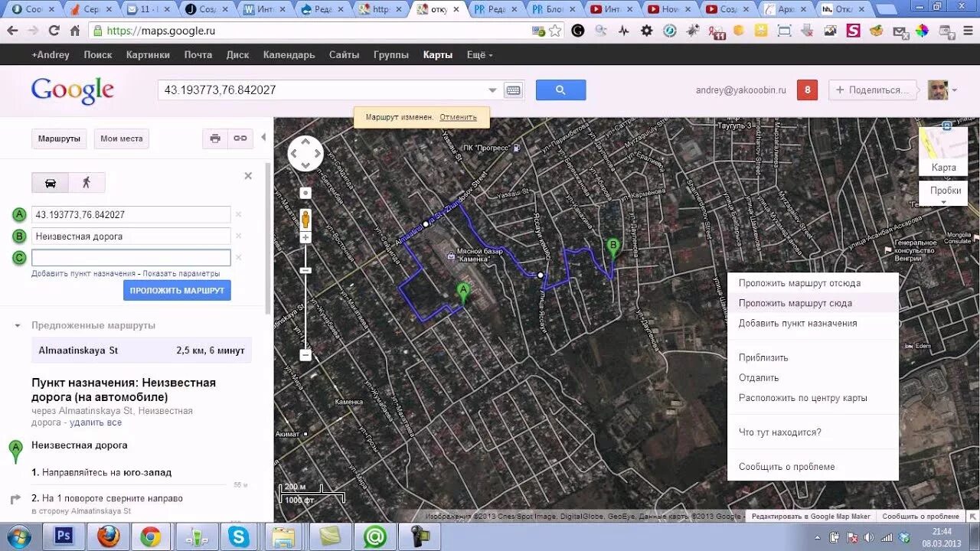Remove destination B field X
The width and height of the screenshot is (980, 551).
tap(238, 236)
